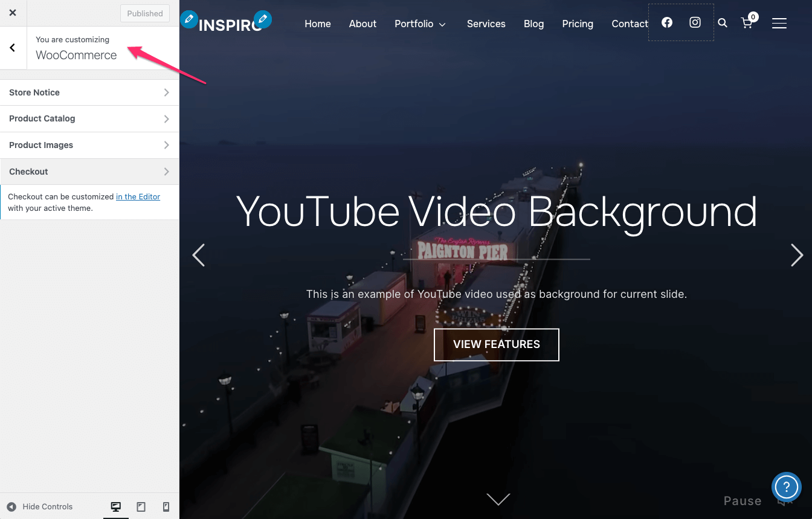Switch to tablet preview mode
This screenshot has width=812, height=519.
pos(141,507)
